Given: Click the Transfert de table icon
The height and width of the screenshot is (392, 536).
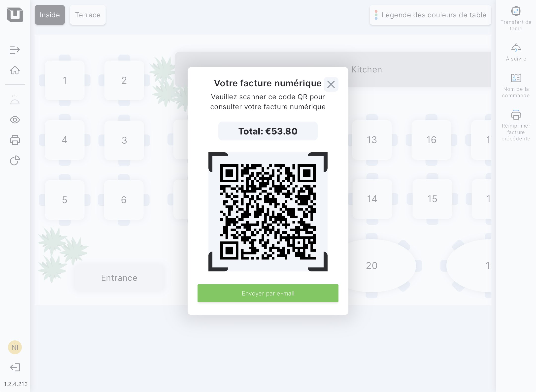Looking at the screenshot, I should pos(516,19).
